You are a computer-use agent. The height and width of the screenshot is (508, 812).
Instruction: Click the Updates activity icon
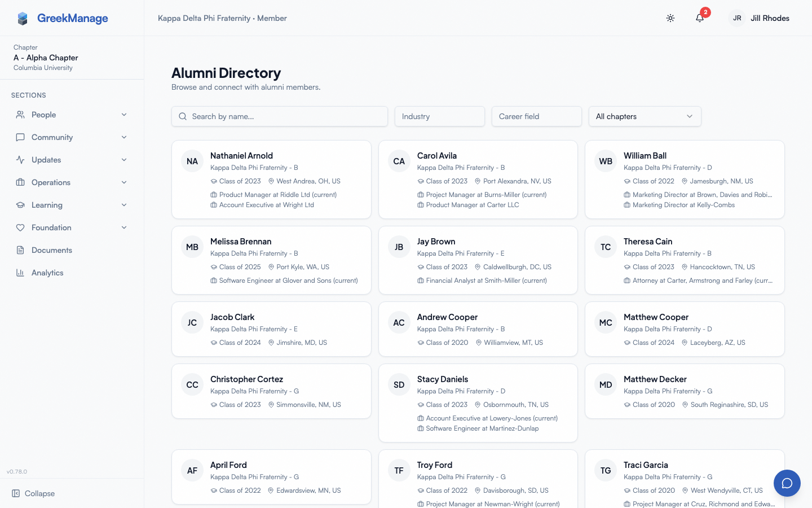pos(20,160)
